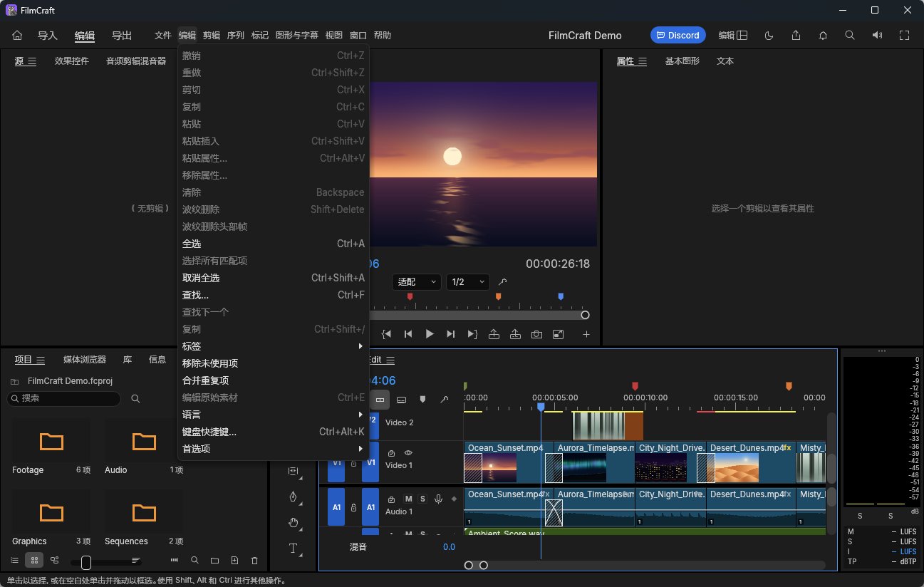Click the project thumbnail size slider
Screen dimensions: 924x587
[x=105, y=561]
